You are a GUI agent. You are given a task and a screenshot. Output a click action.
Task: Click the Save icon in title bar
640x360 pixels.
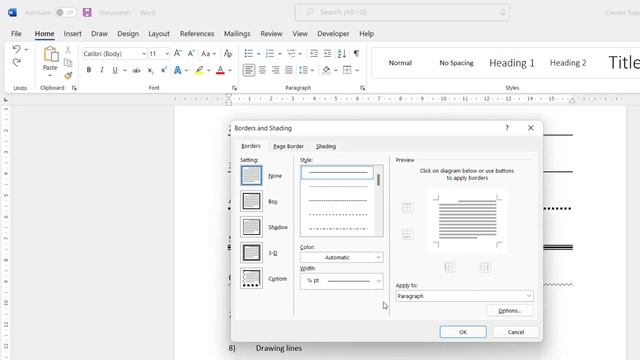[87, 12]
